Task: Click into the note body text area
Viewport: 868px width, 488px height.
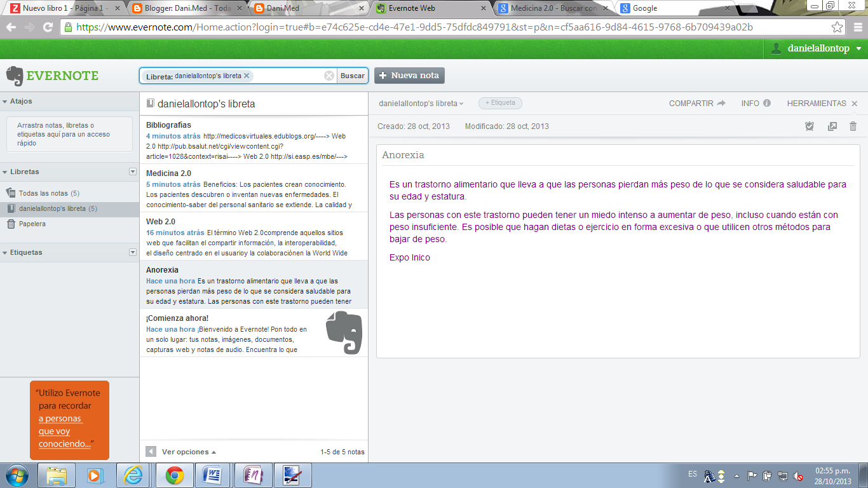Action: tap(618, 261)
